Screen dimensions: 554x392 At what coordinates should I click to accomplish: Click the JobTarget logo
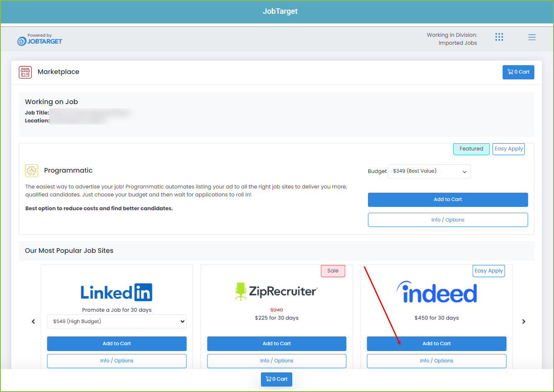39,39
